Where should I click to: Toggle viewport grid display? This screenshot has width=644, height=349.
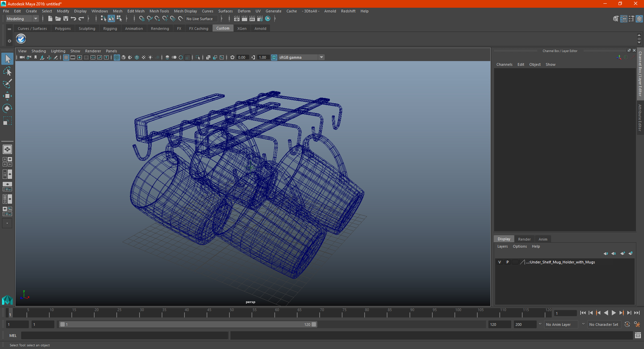[66, 57]
